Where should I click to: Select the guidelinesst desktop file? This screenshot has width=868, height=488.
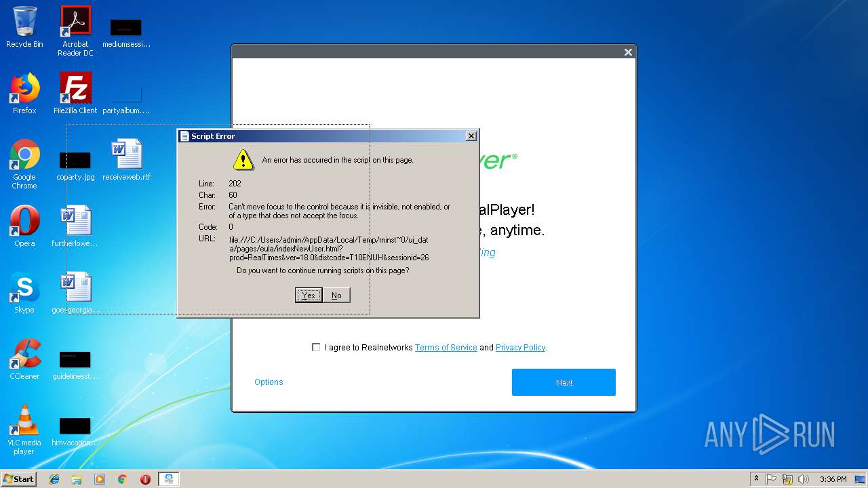click(75, 365)
